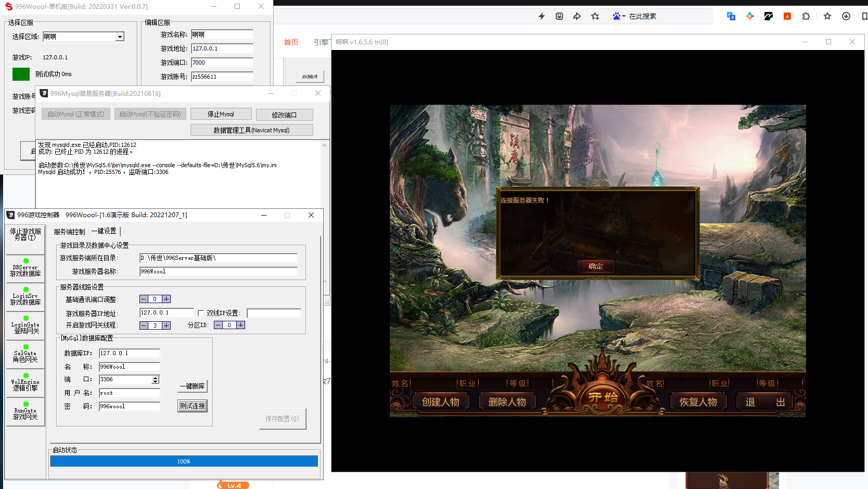Click the 游戏服务器IP地址 field
The width and height of the screenshot is (868, 489).
pyautogui.click(x=167, y=312)
